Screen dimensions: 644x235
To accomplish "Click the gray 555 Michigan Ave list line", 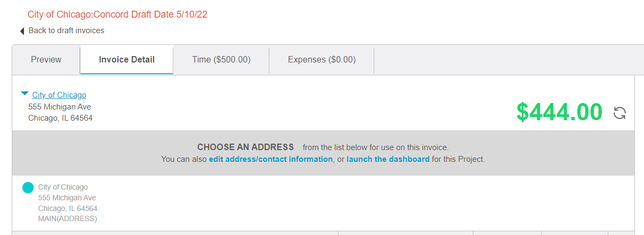I will (67, 198).
